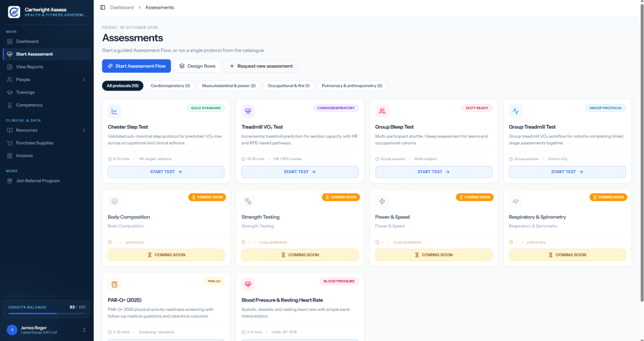Click the Group Treadmill Test pulse icon
This screenshot has height=341, width=644.
pyautogui.click(x=516, y=111)
